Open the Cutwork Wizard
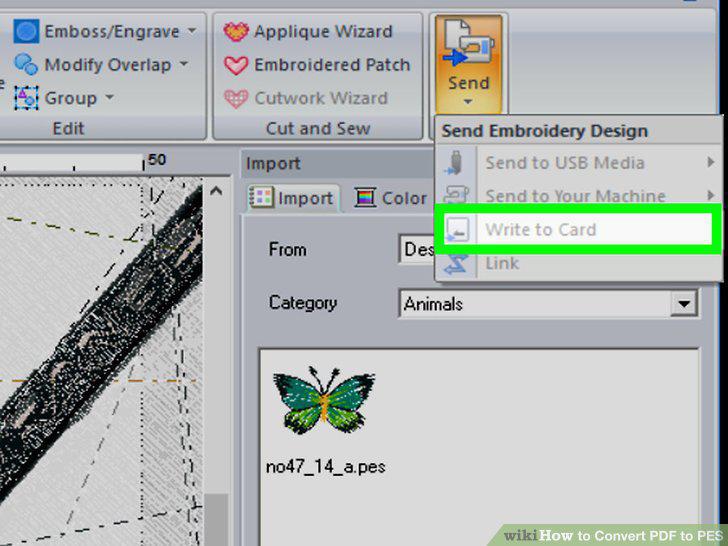Screen dimensions: 728x546 pos(306,98)
